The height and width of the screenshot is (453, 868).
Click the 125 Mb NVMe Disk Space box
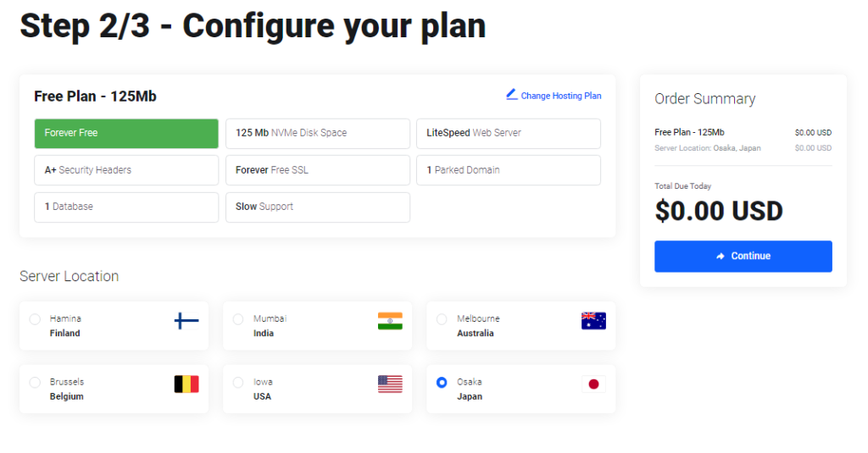(x=317, y=133)
